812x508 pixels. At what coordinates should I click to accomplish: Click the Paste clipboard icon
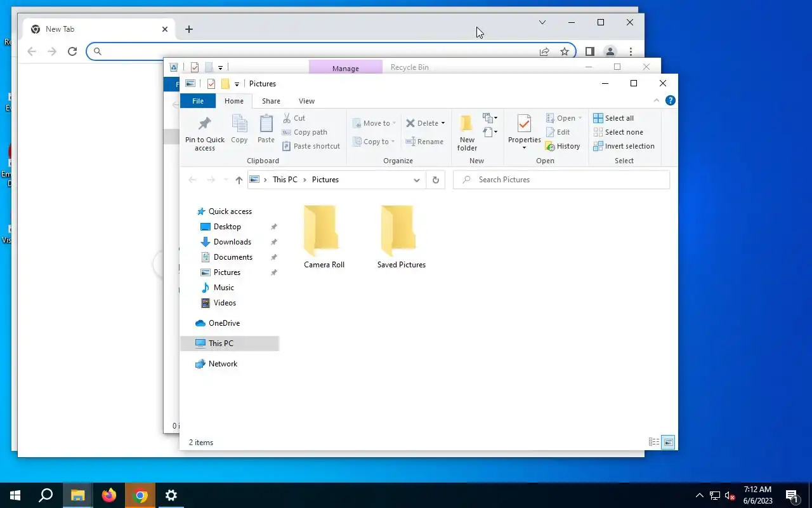[x=266, y=124]
